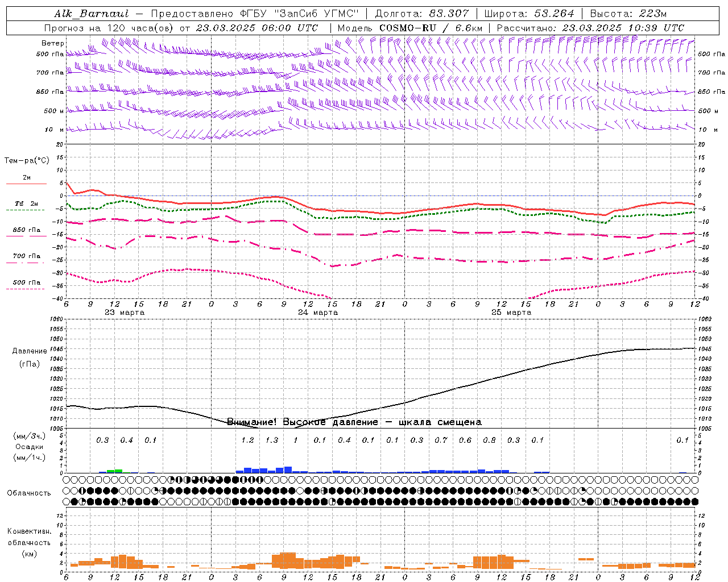
Task: Click the '(гПа)' pressure unit label
Action: click(30, 364)
